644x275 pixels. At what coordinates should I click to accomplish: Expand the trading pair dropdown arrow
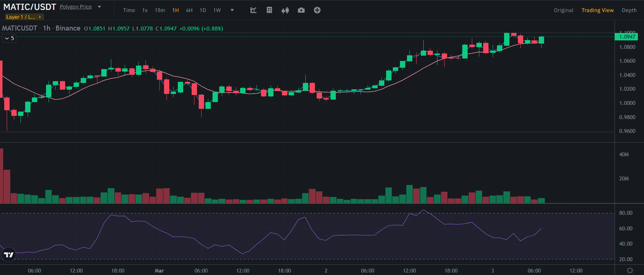(x=100, y=7)
